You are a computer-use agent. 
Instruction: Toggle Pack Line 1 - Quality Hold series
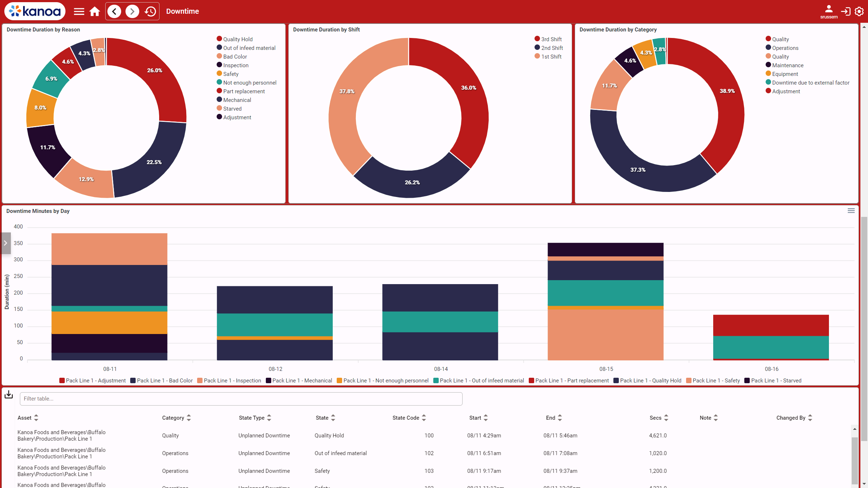point(647,380)
